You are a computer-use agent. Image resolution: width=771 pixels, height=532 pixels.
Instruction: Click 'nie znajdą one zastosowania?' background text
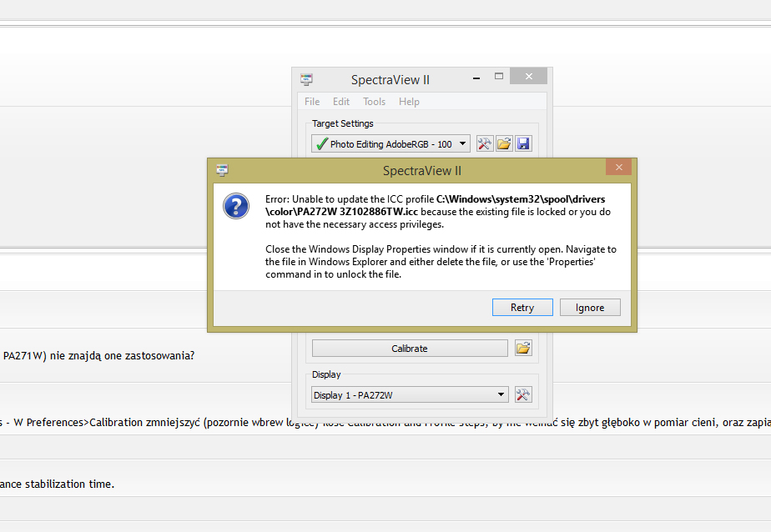point(123,356)
